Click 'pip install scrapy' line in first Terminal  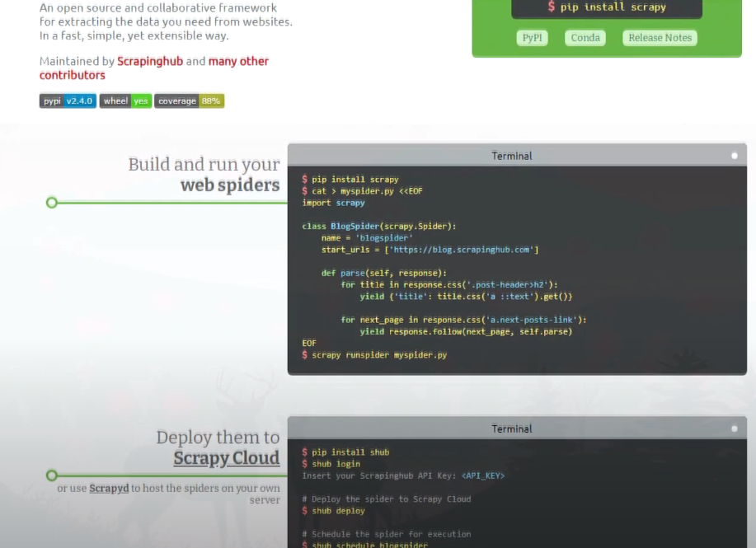[350, 180]
